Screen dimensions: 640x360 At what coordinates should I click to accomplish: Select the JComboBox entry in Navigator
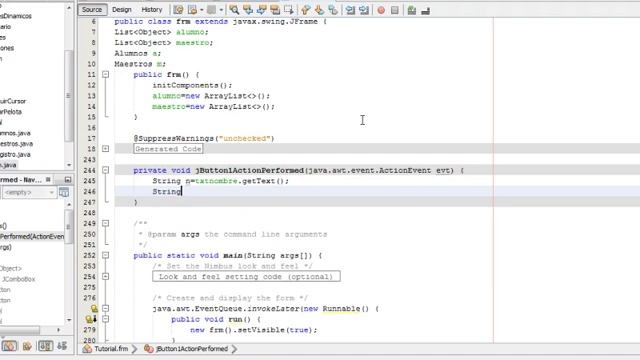(x=18, y=279)
